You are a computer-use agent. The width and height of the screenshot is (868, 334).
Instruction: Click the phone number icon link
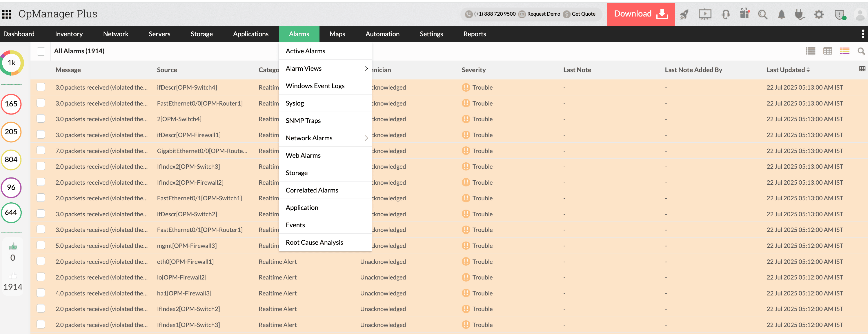(468, 14)
